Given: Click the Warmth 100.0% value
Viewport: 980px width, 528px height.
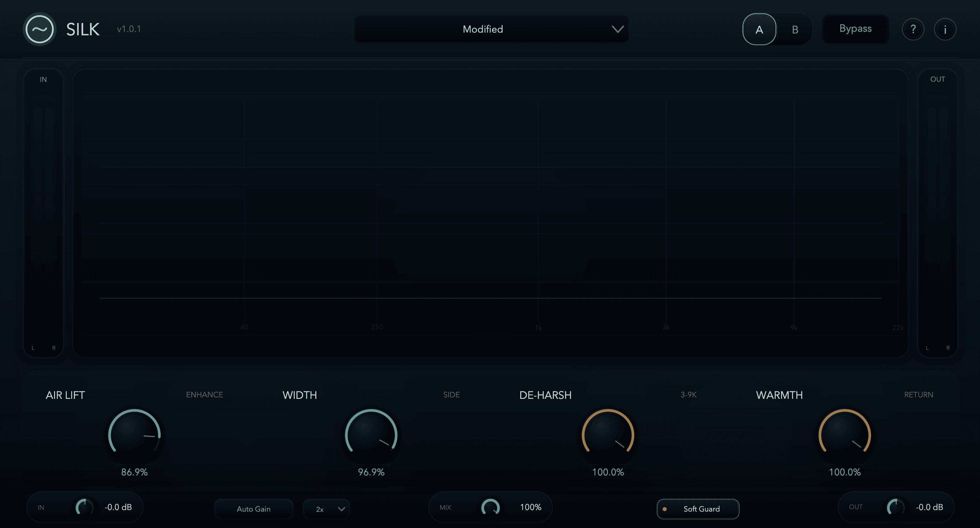Looking at the screenshot, I should click(844, 472).
